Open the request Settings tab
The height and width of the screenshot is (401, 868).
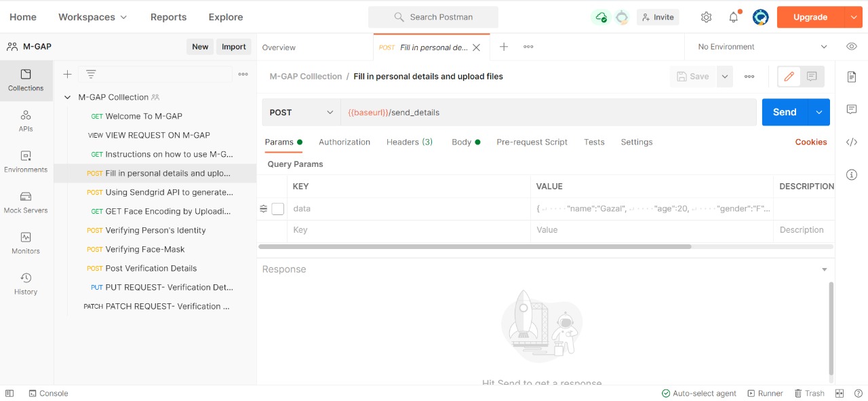[637, 142]
